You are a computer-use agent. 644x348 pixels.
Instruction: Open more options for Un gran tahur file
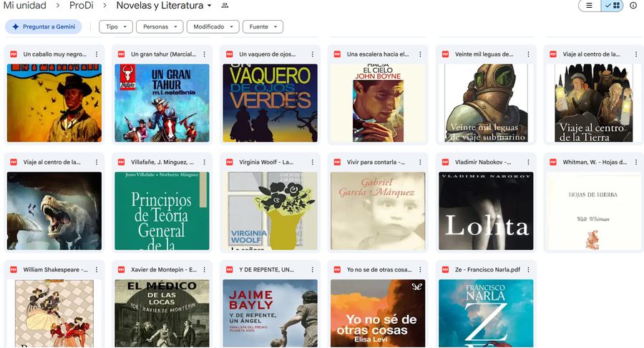204,54
